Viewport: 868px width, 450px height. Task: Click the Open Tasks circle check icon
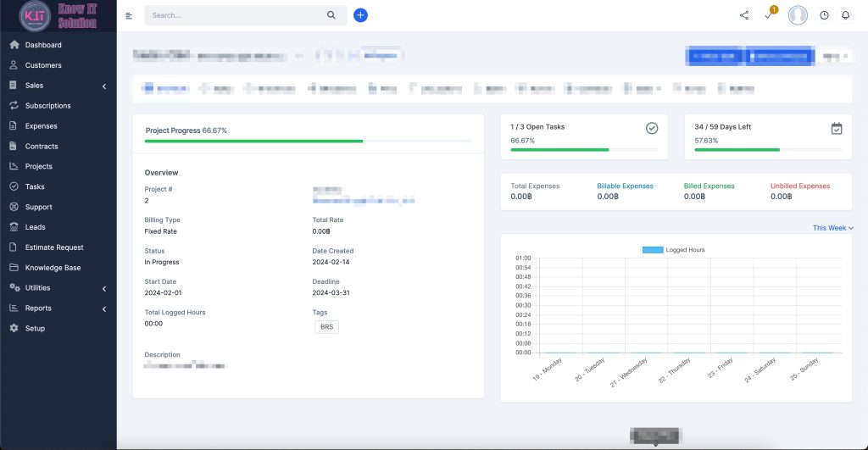(652, 128)
